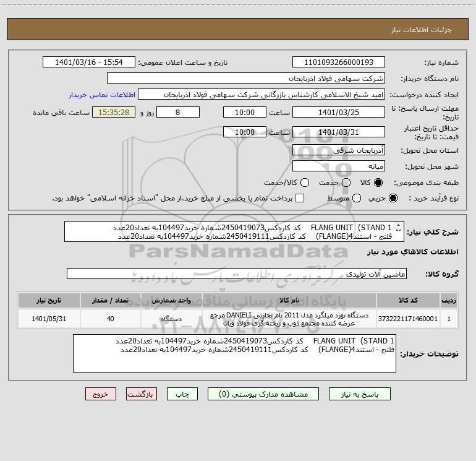Click the delivery province field آذربایجان شرقی
The height and width of the screenshot is (461, 476).
339,150
